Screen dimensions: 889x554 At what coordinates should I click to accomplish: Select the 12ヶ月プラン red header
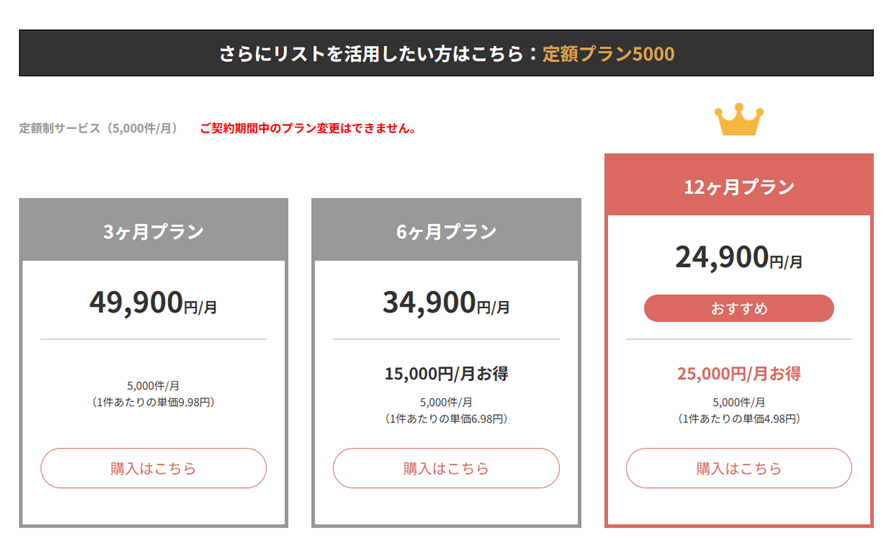click(x=739, y=185)
